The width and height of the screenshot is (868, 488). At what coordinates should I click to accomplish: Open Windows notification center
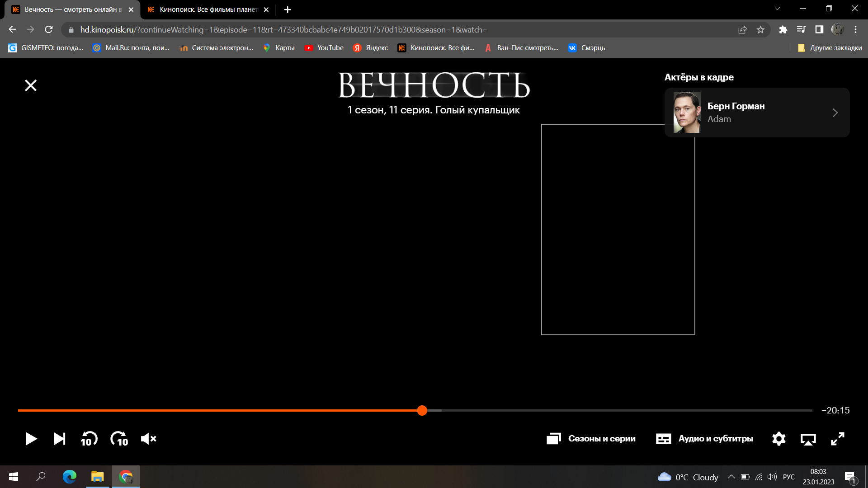(850, 477)
